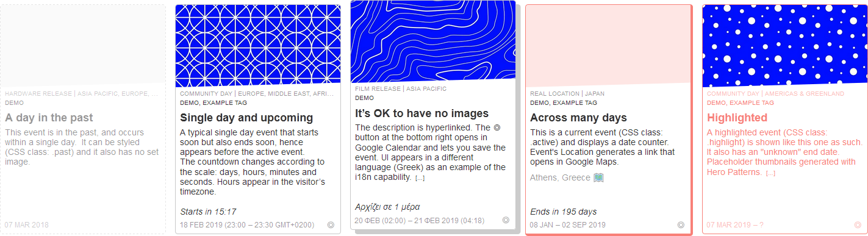Open the Highlighted event title

point(737,118)
